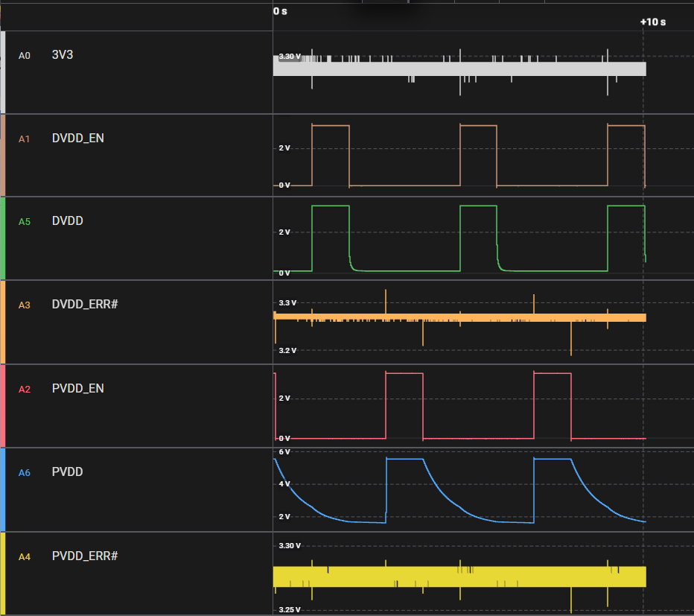
Task: Select the A1 DVDD_EN channel label
Action: click(78, 138)
